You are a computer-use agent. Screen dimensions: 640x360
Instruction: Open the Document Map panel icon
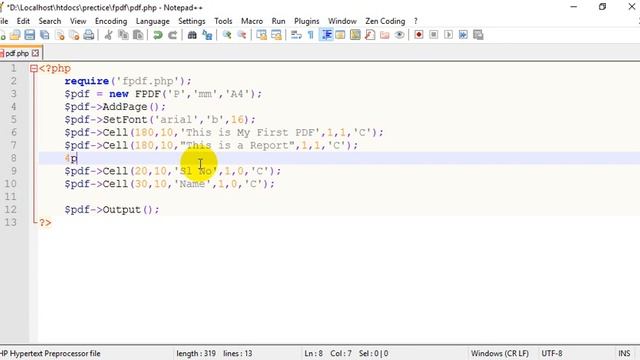[355, 35]
